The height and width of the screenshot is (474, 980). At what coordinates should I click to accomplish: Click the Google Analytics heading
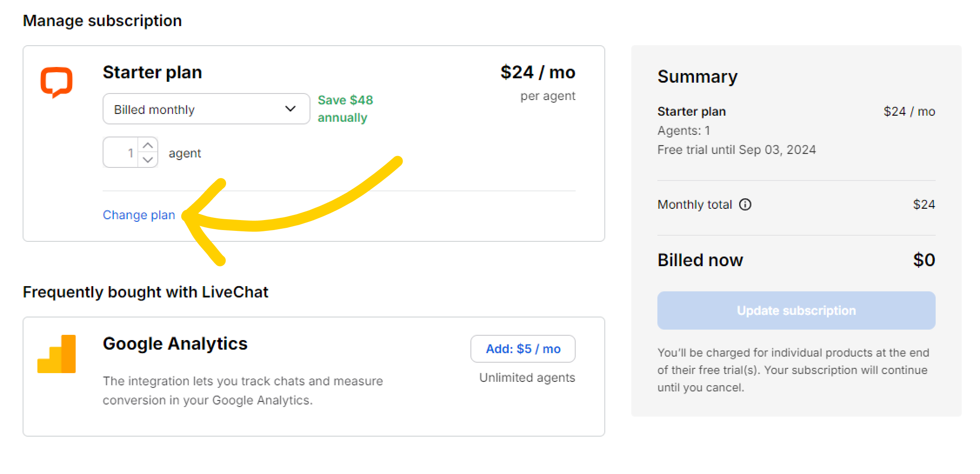(x=175, y=344)
